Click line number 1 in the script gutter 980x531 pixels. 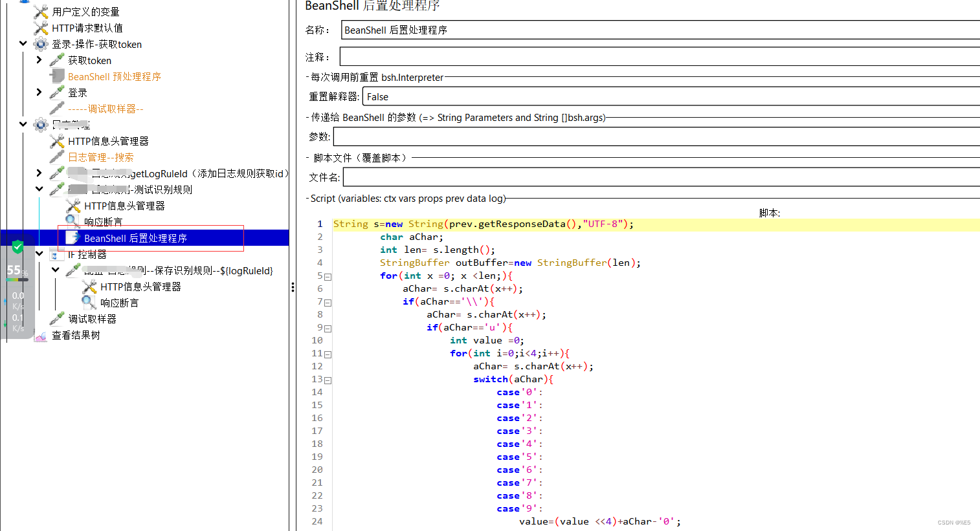(x=320, y=224)
